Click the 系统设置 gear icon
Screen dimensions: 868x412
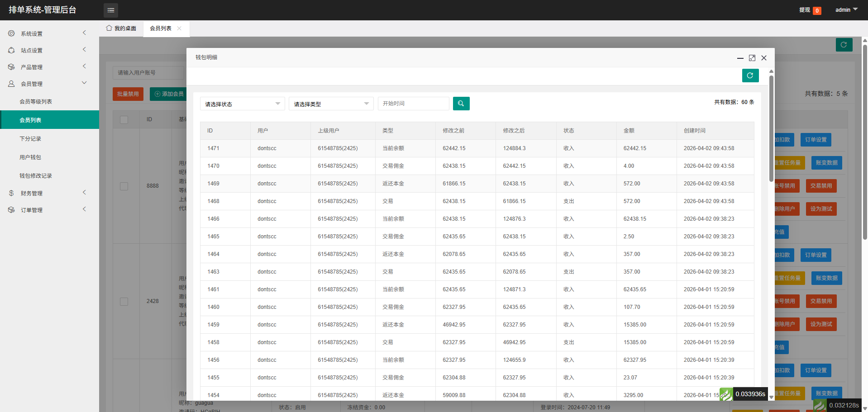click(x=11, y=33)
